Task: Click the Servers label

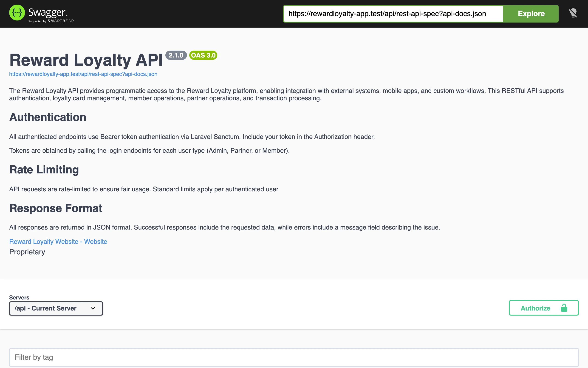Action: (x=19, y=297)
